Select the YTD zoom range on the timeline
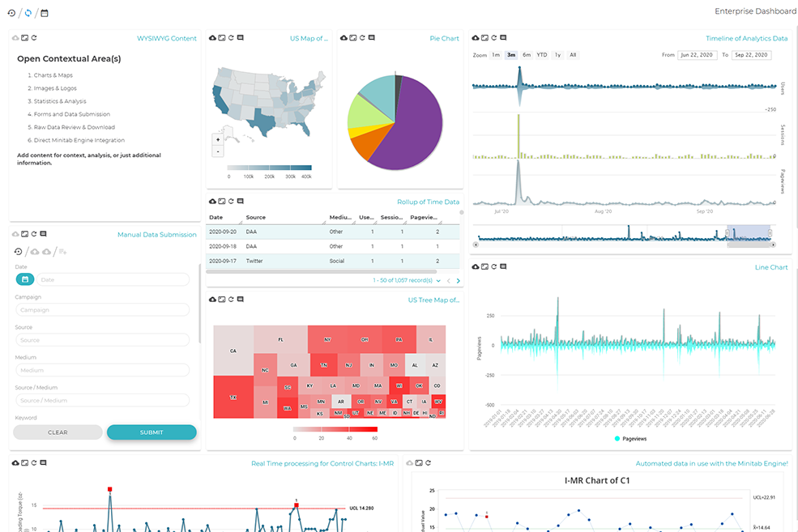 [x=541, y=54]
